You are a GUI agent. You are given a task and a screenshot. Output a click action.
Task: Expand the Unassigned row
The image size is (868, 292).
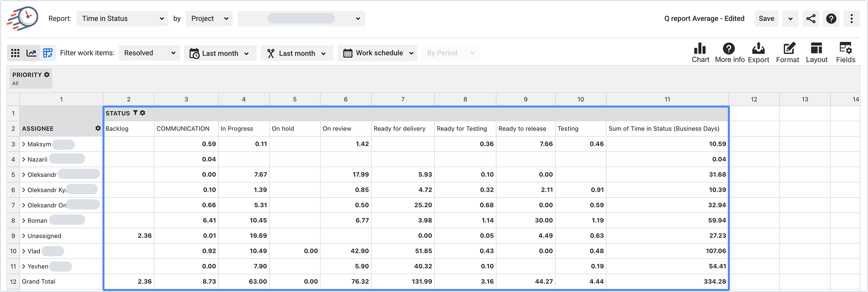24,236
